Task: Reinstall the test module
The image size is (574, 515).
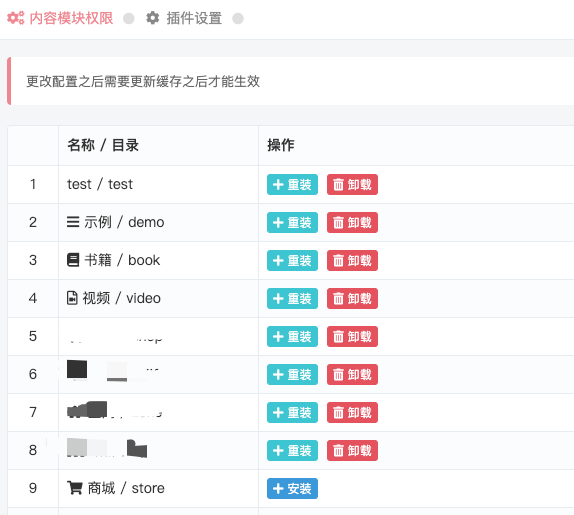Action: [x=292, y=184]
